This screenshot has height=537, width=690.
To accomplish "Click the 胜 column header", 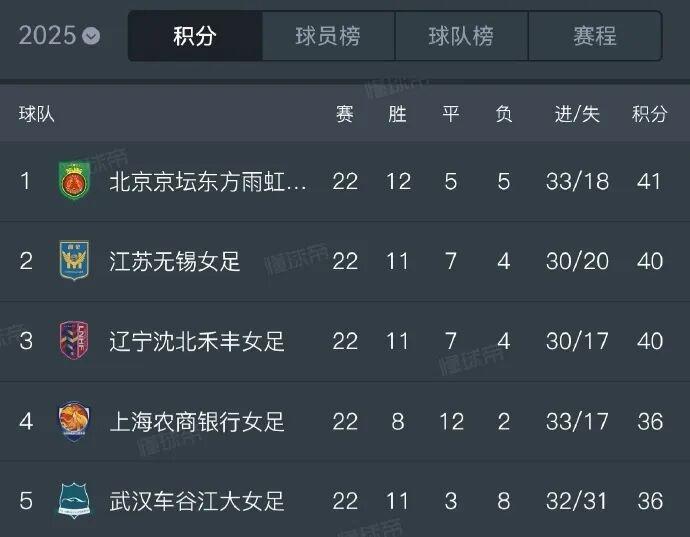I will click(397, 114).
